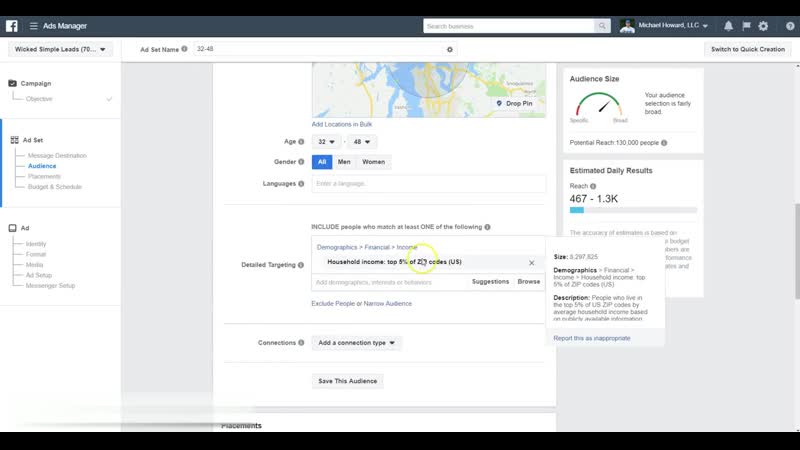The width and height of the screenshot is (800, 450).
Task: Open Format under Ad in sidebar
Action: click(36, 255)
